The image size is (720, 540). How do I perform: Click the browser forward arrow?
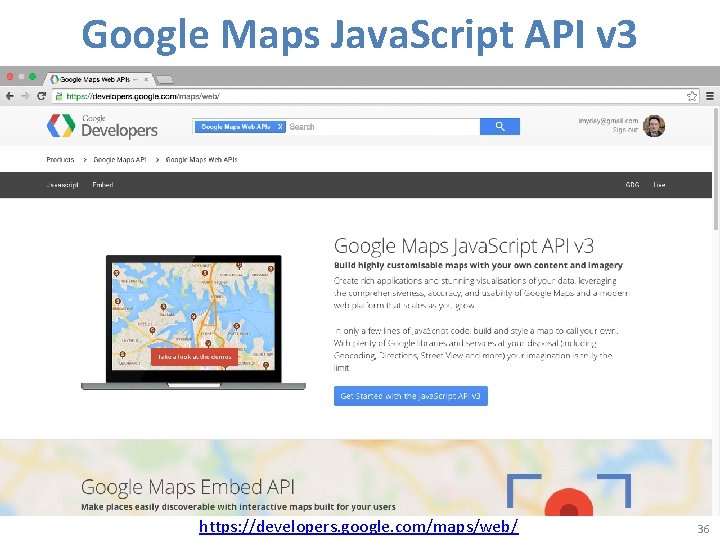coord(25,96)
